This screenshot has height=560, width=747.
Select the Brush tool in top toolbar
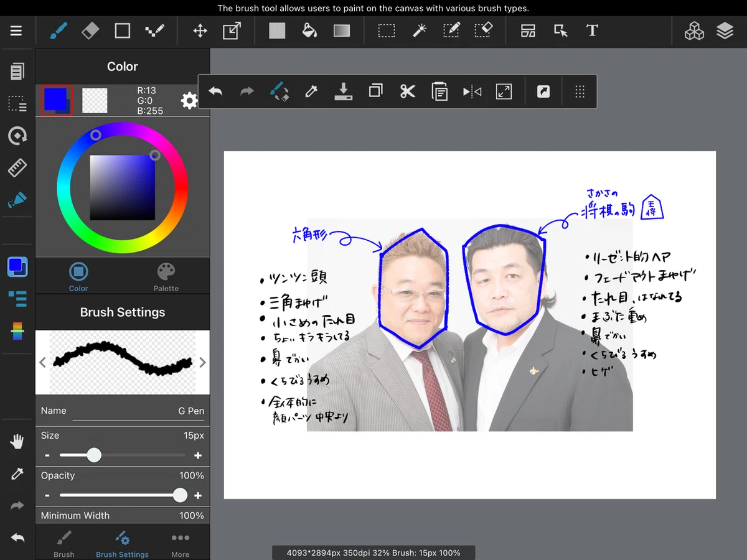(x=59, y=30)
